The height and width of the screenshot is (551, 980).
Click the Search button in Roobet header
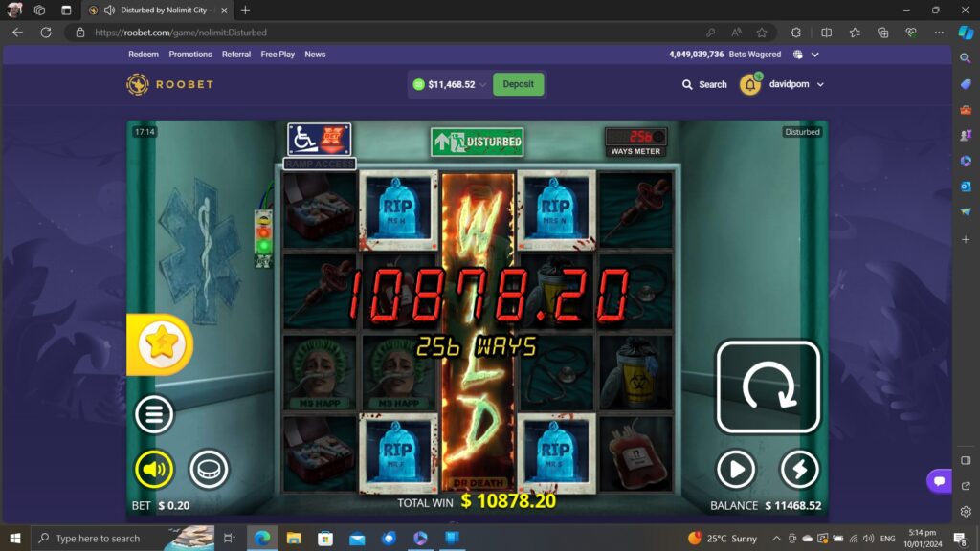point(704,84)
